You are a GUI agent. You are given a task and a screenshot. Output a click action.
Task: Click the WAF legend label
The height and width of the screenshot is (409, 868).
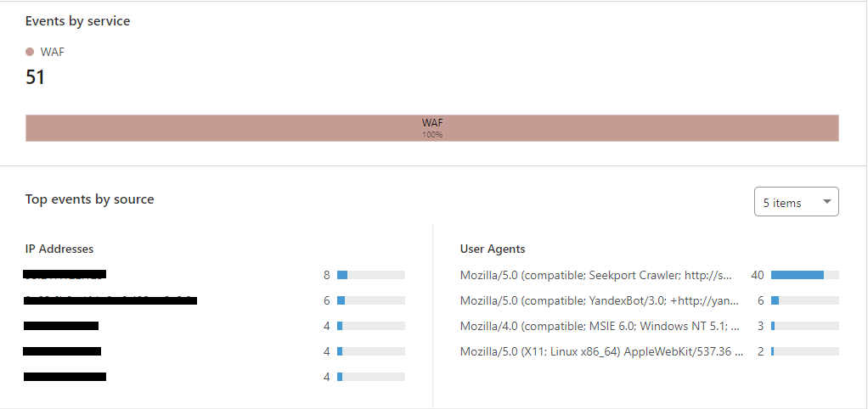point(53,52)
